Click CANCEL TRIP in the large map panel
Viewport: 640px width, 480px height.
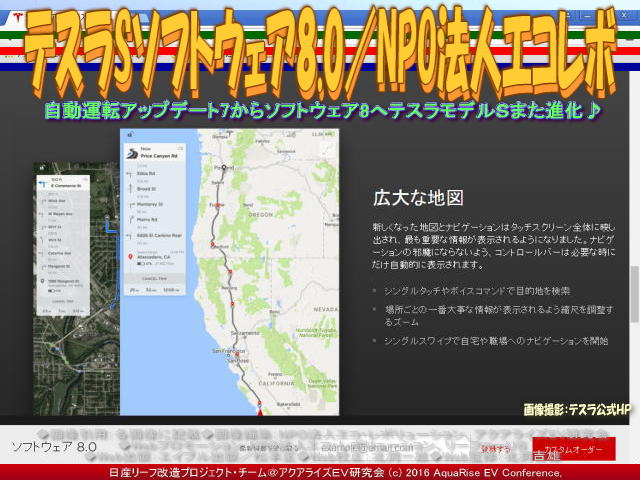click(155, 278)
